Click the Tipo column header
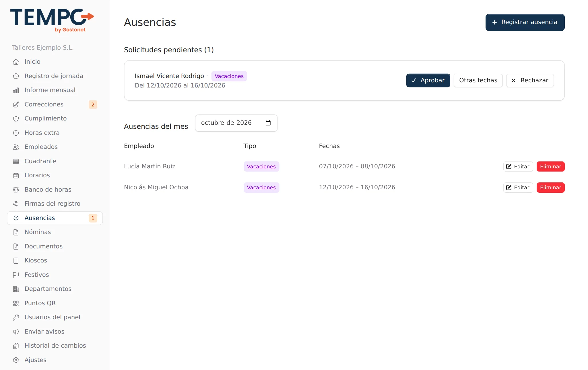Image resolution: width=588 pixels, height=370 pixels. pos(250,146)
